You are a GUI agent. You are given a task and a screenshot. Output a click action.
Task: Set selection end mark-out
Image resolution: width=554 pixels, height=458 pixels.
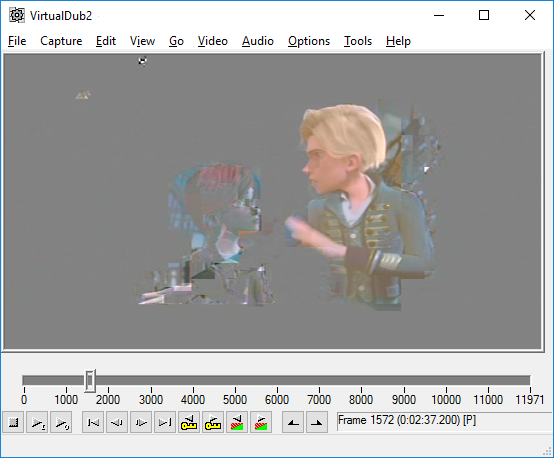pyautogui.click(x=317, y=422)
